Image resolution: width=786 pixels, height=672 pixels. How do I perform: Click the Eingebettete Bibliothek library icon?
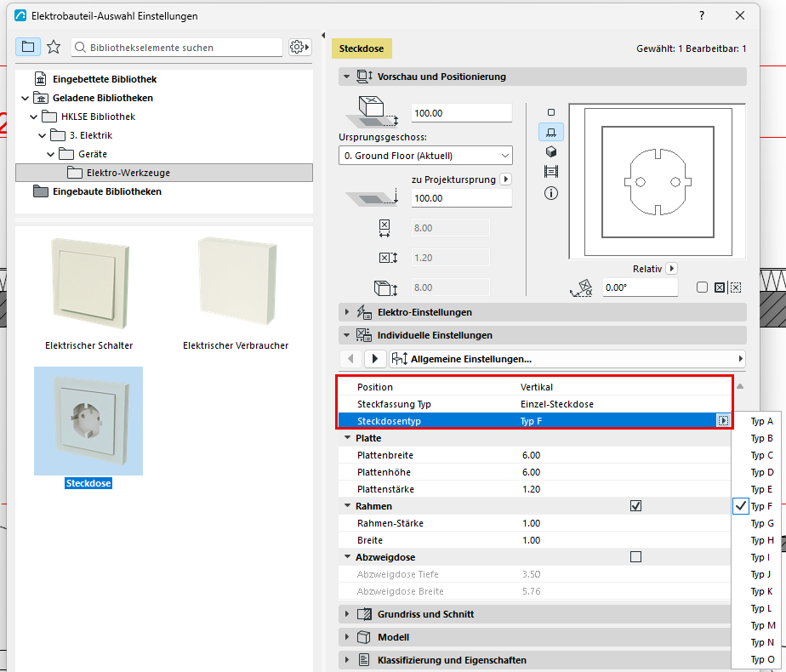40,79
